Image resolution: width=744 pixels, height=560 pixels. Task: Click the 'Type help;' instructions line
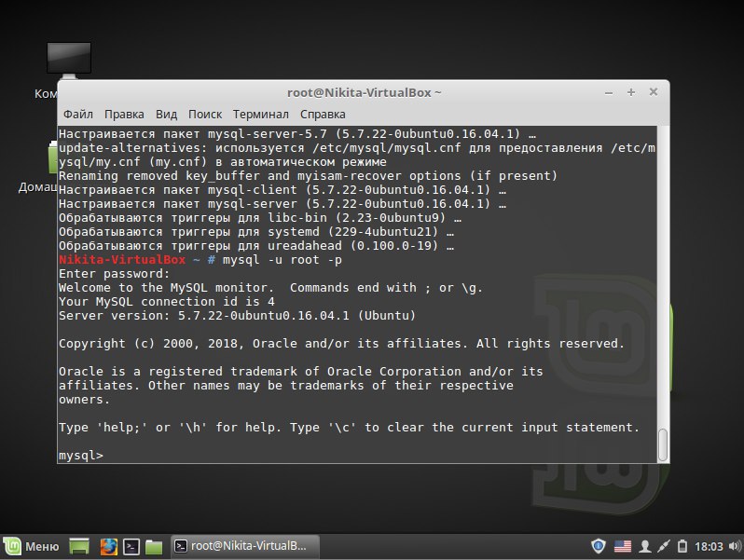pyautogui.click(x=350, y=428)
